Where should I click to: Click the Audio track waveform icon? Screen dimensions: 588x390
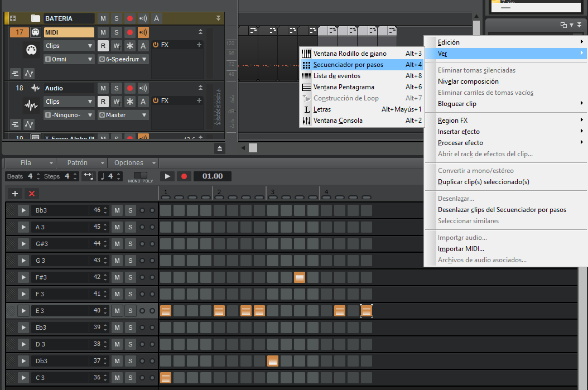(31, 105)
